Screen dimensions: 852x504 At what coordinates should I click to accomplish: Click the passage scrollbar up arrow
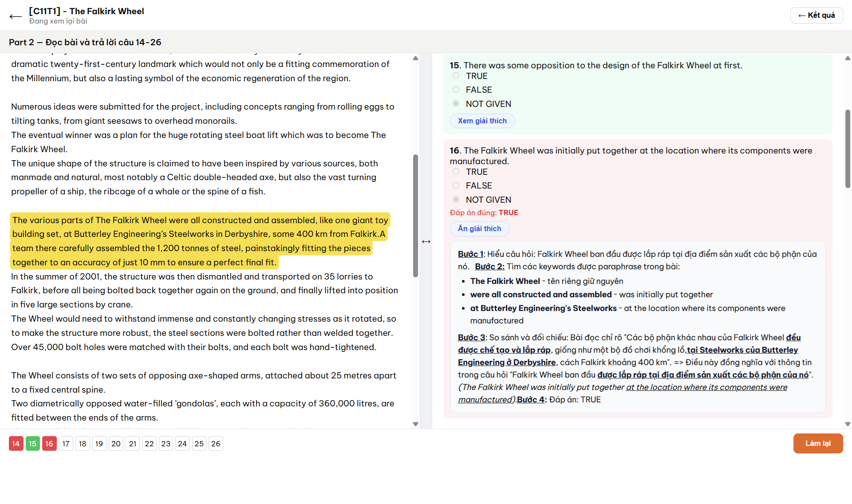[415, 58]
